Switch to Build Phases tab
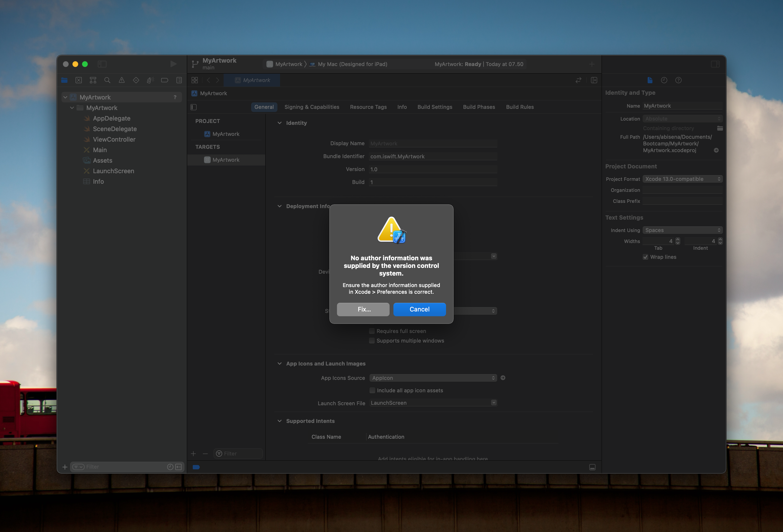The image size is (783, 532). point(479,107)
